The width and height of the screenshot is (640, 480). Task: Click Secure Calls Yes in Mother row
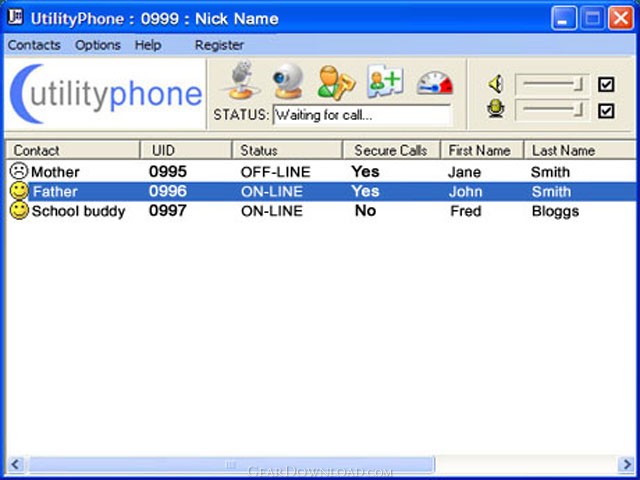(x=365, y=171)
